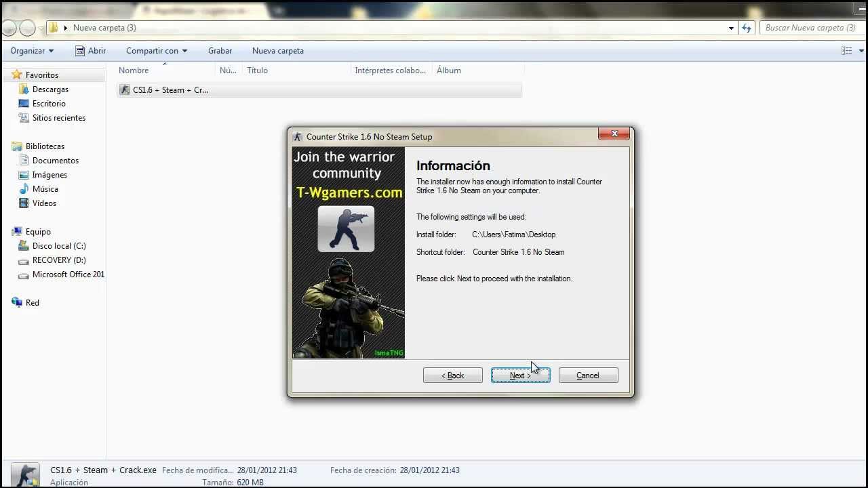Screen dimensions: 868x488
Task: Click the Equipo computer icon
Action: click(17, 232)
